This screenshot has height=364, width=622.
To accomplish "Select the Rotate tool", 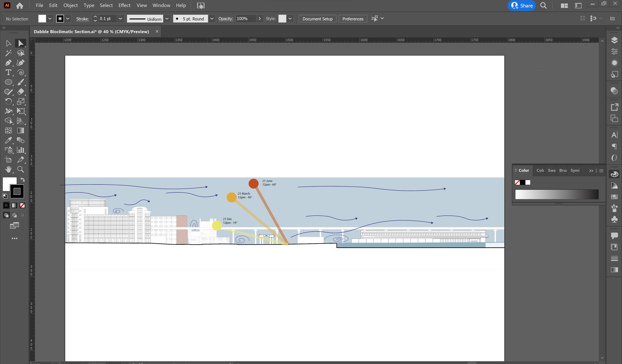I will click(8, 101).
